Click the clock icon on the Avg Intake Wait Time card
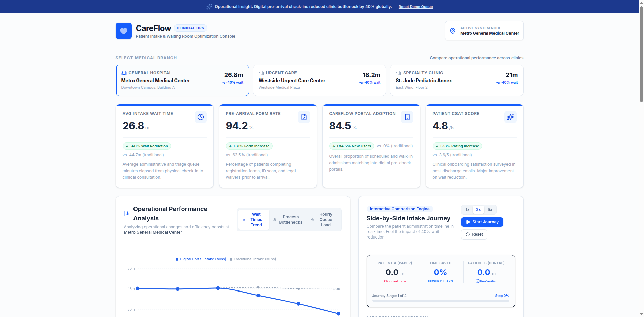 coord(201,117)
